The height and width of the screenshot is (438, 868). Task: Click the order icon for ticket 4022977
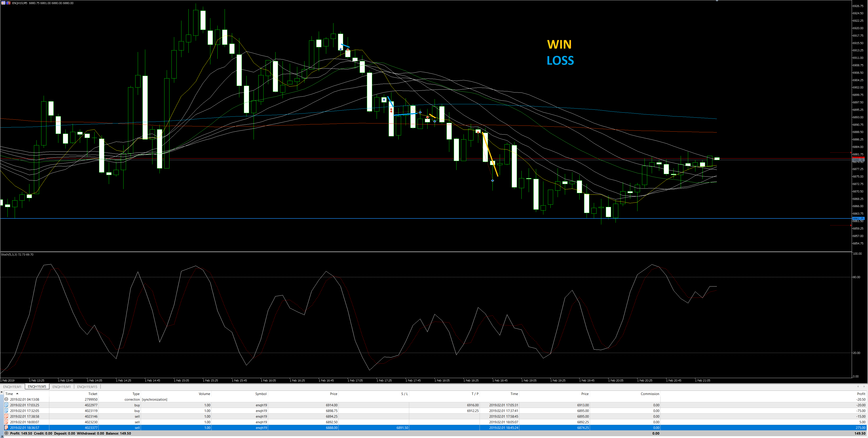[x=6, y=405]
